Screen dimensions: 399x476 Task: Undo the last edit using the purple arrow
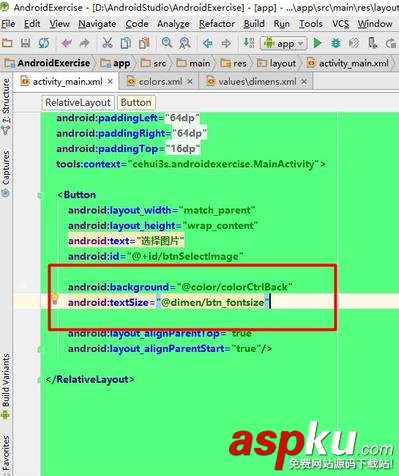pyautogui.click(x=67, y=43)
